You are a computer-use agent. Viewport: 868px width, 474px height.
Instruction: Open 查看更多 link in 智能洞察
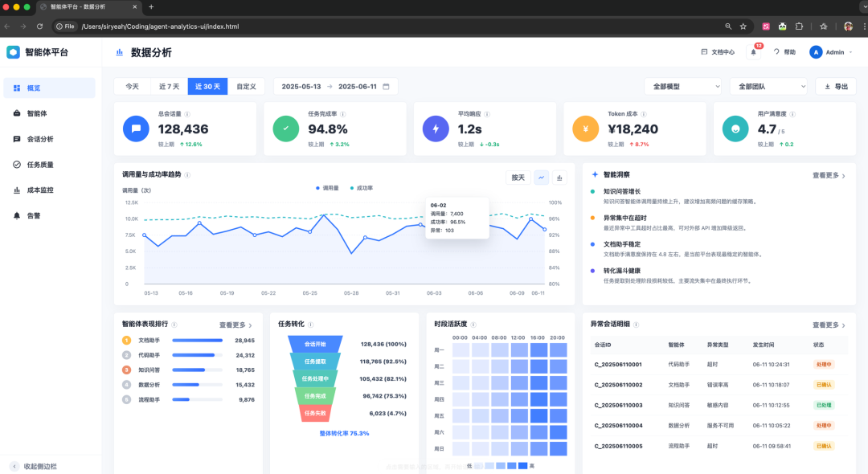tap(829, 175)
